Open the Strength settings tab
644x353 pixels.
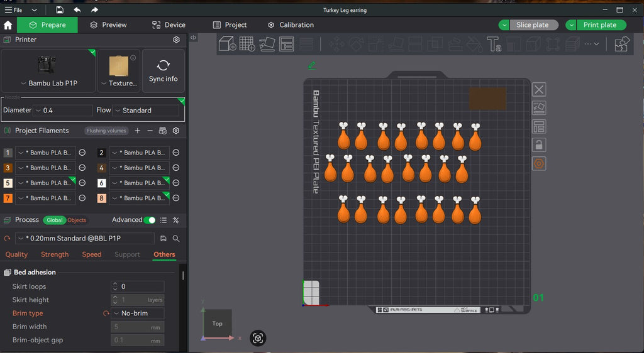pos(55,254)
